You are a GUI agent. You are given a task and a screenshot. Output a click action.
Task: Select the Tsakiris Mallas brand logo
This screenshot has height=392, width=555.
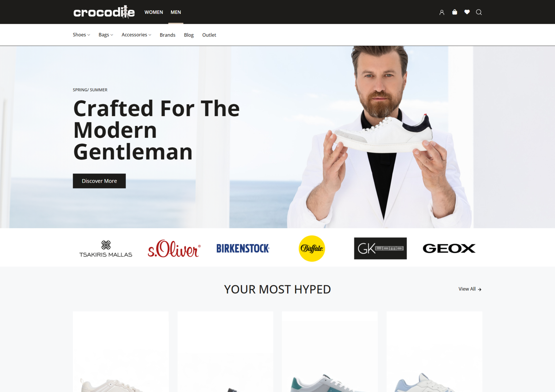(x=106, y=249)
